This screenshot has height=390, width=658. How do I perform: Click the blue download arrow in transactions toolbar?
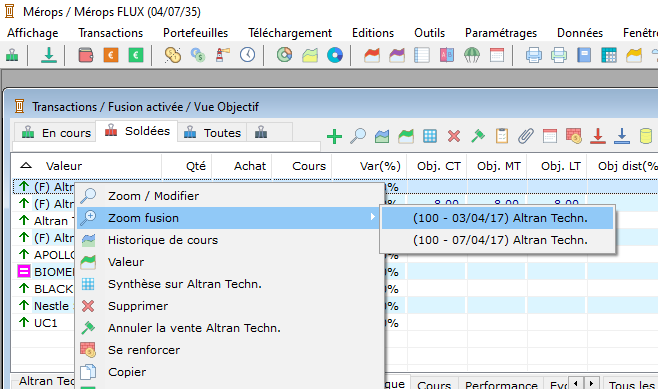(622, 136)
